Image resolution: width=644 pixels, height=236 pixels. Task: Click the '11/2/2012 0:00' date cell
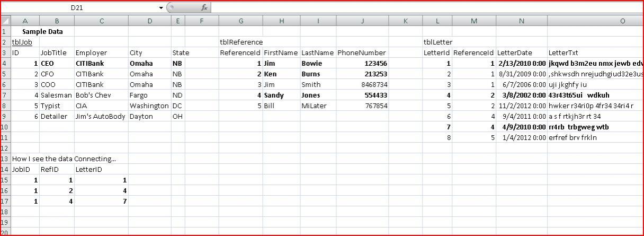tap(522, 106)
